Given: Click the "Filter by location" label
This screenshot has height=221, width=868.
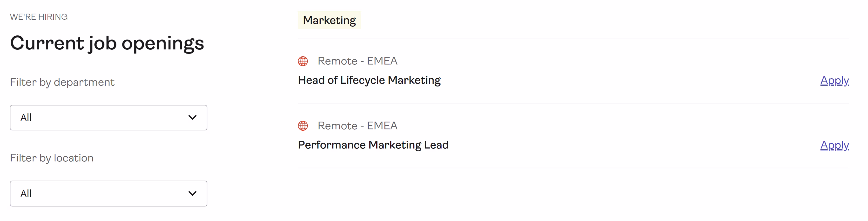Looking at the screenshot, I should pos(52,158).
